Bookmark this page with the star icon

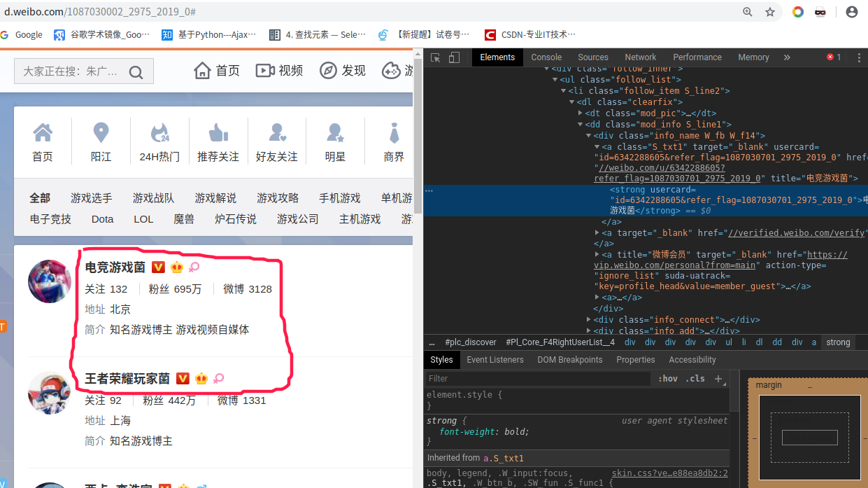(770, 12)
